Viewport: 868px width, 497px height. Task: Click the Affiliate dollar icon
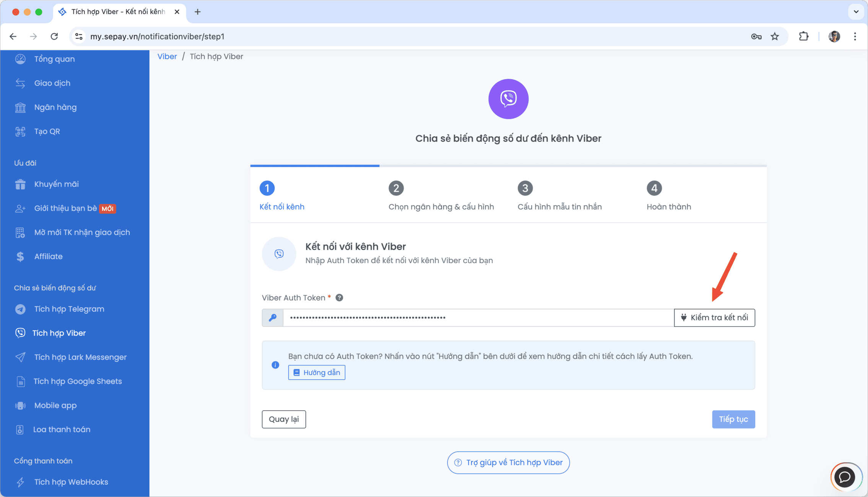coord(20,257)
